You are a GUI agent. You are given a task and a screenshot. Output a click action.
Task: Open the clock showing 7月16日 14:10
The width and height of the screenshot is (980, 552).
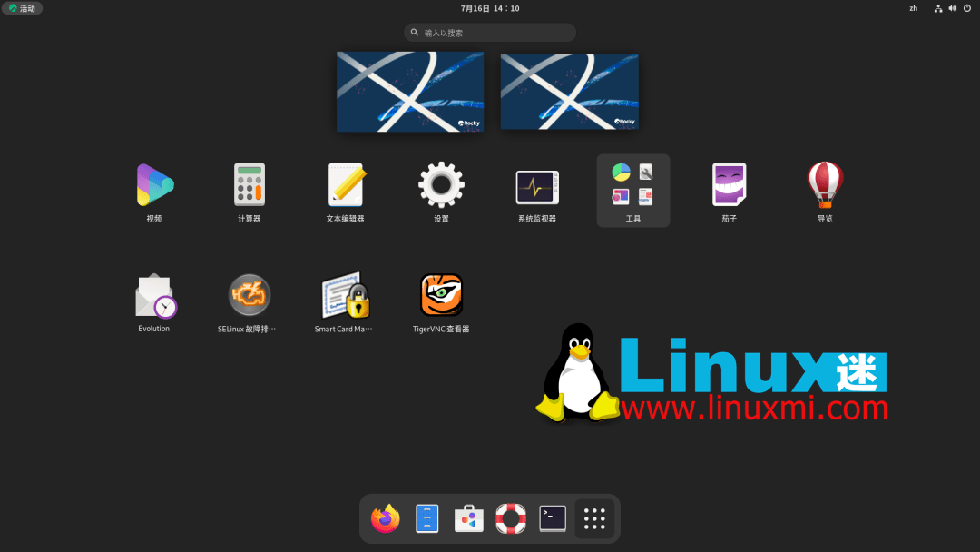point(490,8)
